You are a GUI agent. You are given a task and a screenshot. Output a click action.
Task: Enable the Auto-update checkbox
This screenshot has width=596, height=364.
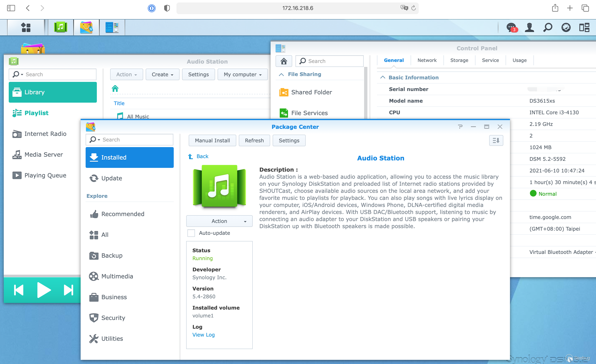[191, 233]
